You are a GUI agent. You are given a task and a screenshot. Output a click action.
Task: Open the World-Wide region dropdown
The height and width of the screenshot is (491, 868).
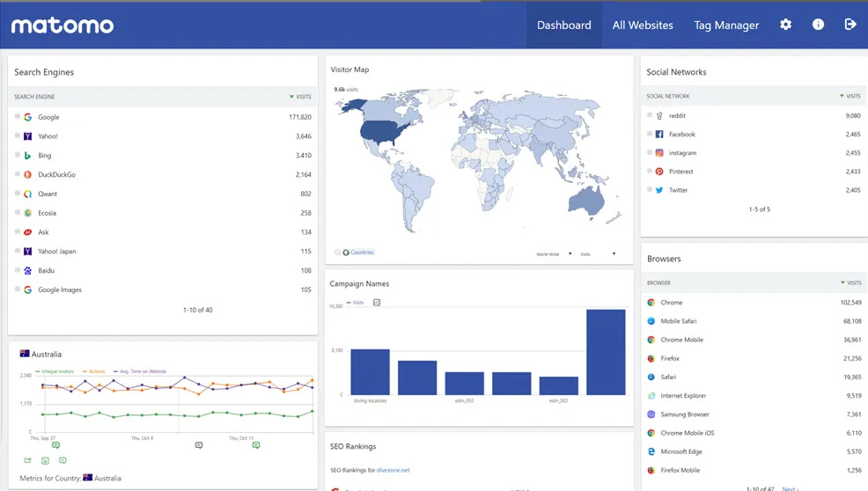(554, 254)
